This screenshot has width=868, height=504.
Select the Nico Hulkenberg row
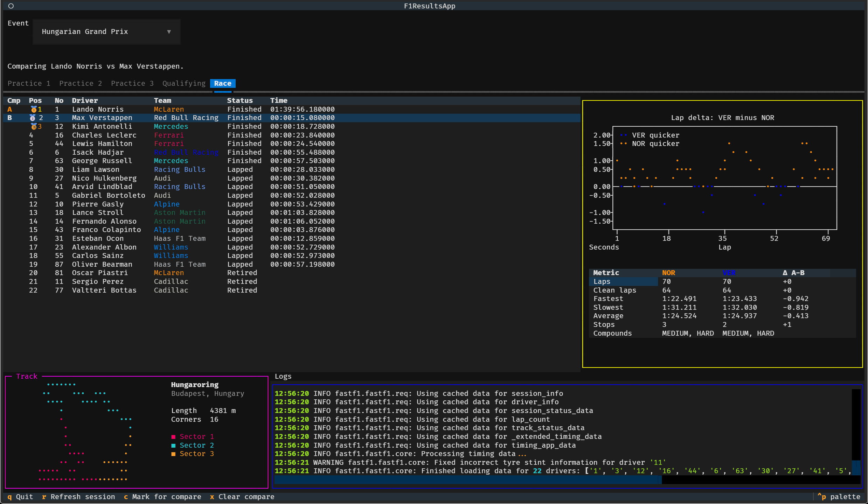pyautogui.click(x=292, y=178)
